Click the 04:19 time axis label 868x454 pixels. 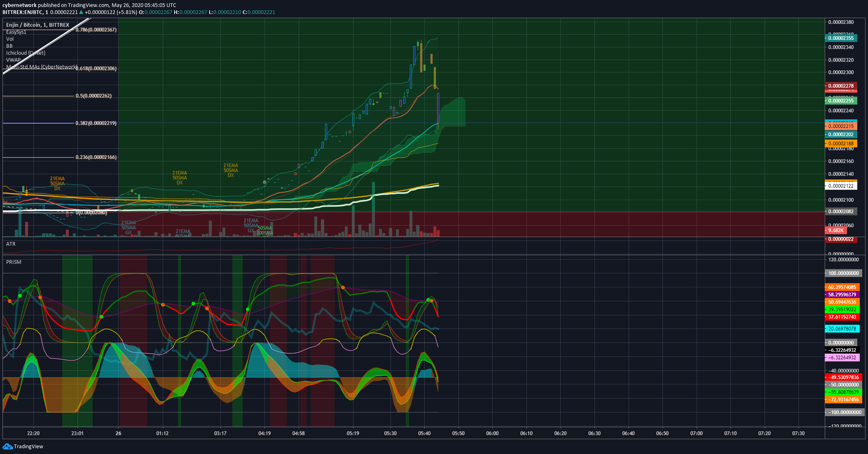[x=264, y=433]
